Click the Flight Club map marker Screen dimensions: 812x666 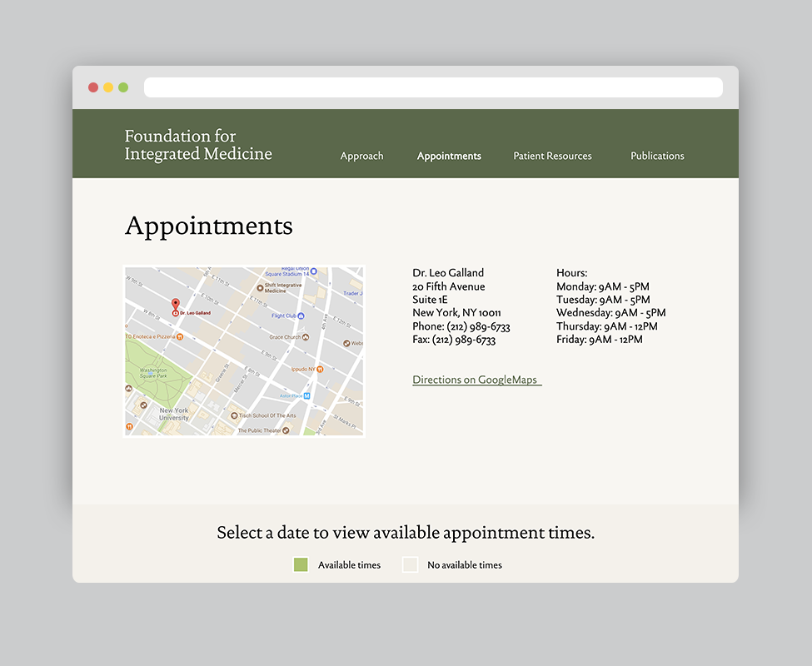pos(301,316)
